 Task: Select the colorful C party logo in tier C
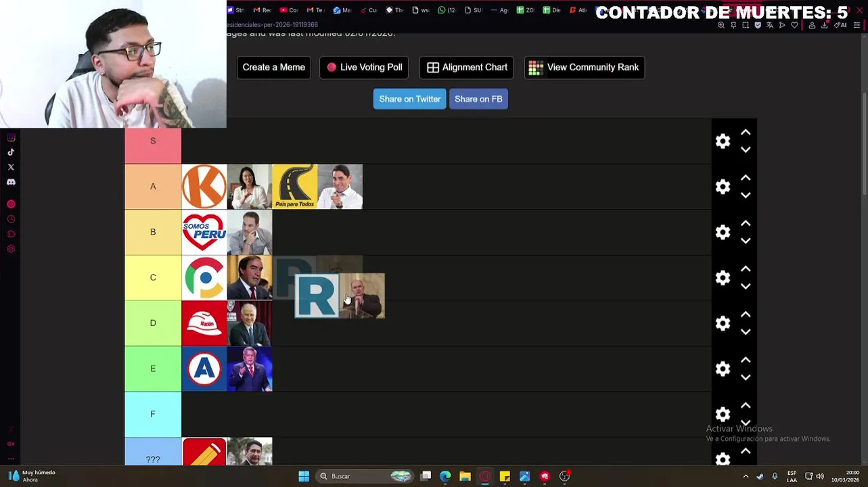[204, 277]
